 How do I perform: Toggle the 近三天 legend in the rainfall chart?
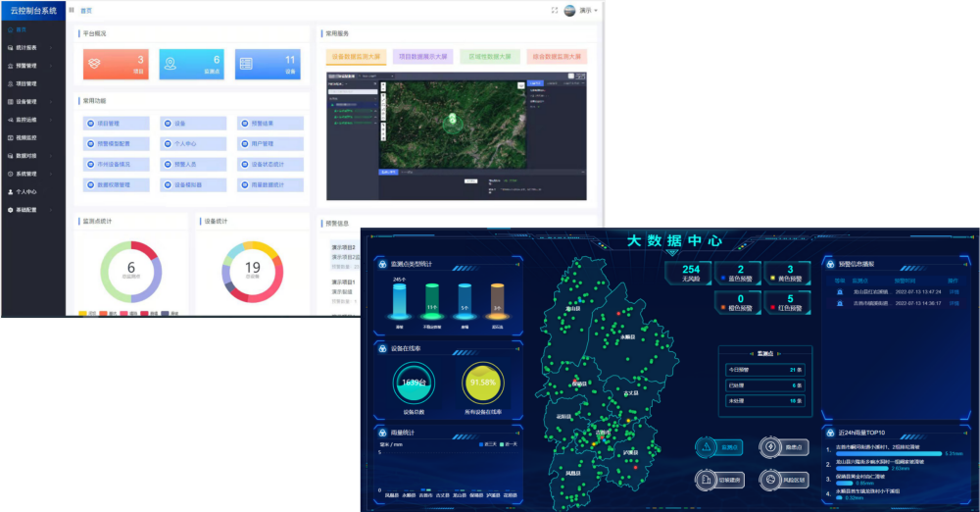(490, 444)
